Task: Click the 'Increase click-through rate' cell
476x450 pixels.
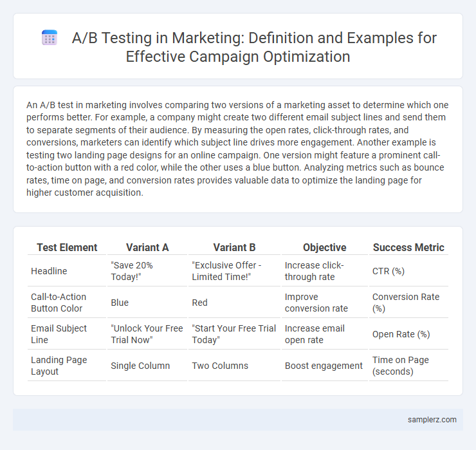Action: pyautogui.click(x=325, y=271)
